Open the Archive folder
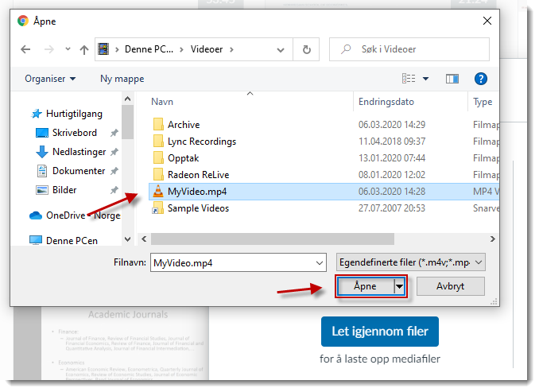Screen dimensions: 539x392 pyautogui.click(x=184, y=125)
